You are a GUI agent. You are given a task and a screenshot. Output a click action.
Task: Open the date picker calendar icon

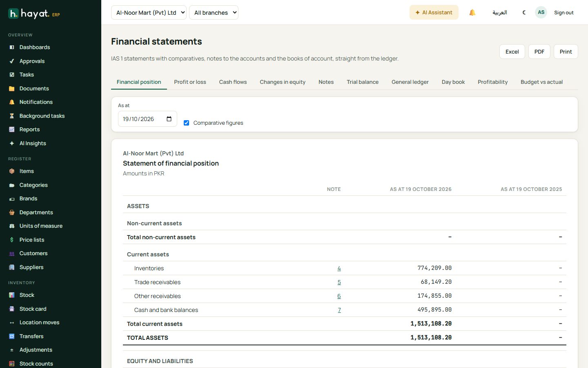coord(169,119)
